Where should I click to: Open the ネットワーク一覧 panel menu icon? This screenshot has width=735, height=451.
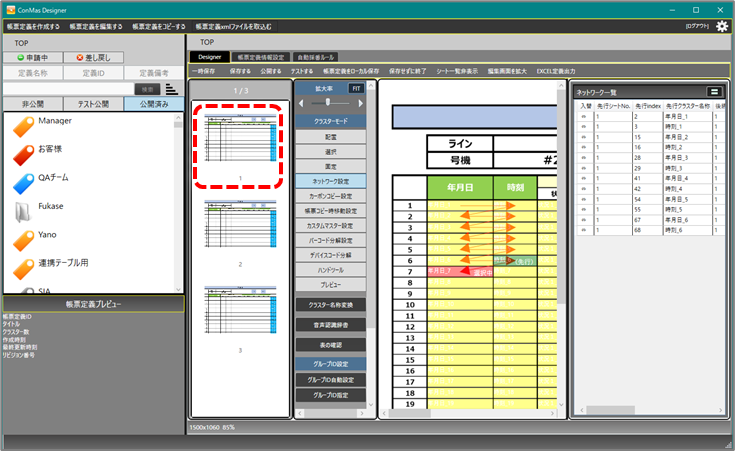(x=714, y=91)
